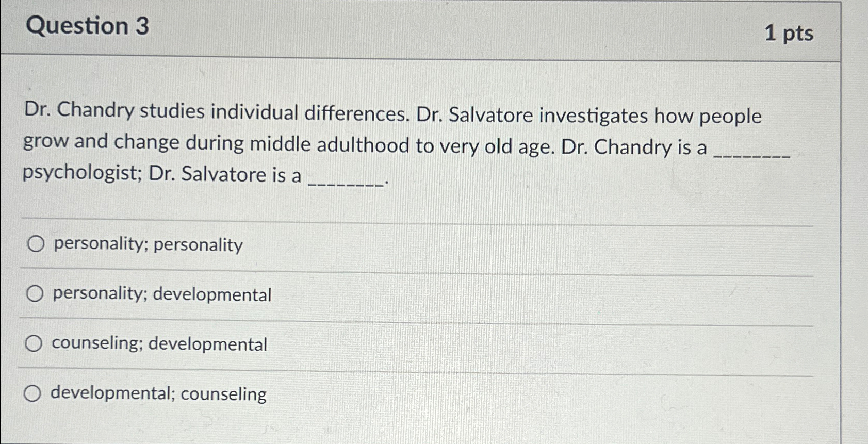The height and width of the screenshot is (444, 868).
Task: Click the word psychologist in the question text
Action: pyautogui.click(x=80, y=175)
